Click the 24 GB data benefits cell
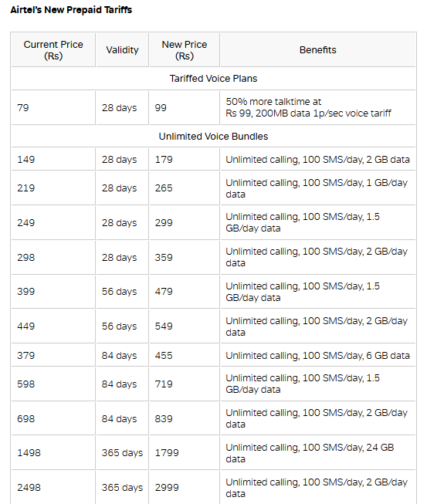 pyautogui.click(x=318, y=453)
